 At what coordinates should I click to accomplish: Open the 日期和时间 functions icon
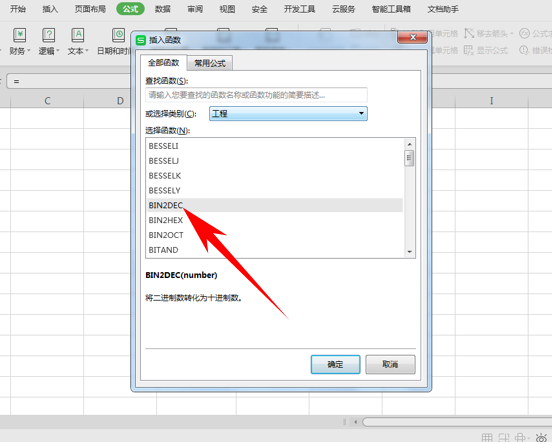pos(119,35)
